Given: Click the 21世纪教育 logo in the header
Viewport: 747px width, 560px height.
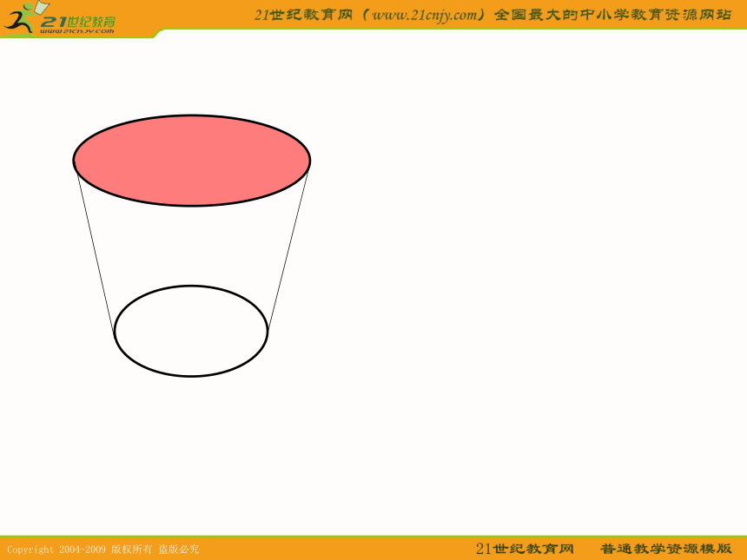Looking at the screenshot, I should pos(60,18).
